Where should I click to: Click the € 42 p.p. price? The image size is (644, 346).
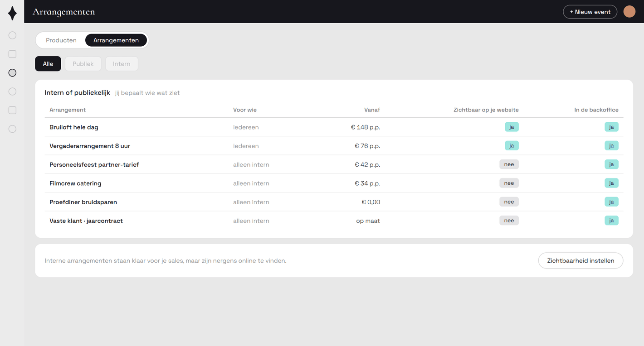[367, 164]
